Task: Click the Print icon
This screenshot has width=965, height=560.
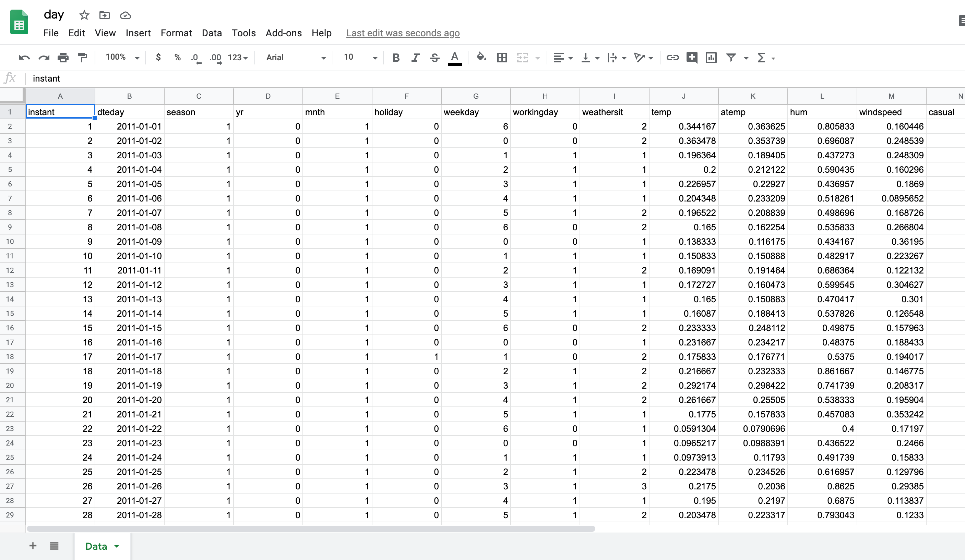Action: pyautogui.click(x=63, y=58)
